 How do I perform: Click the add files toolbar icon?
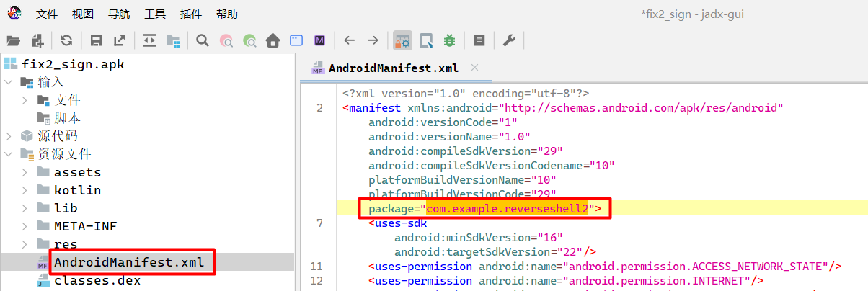(x=37, y=40)
